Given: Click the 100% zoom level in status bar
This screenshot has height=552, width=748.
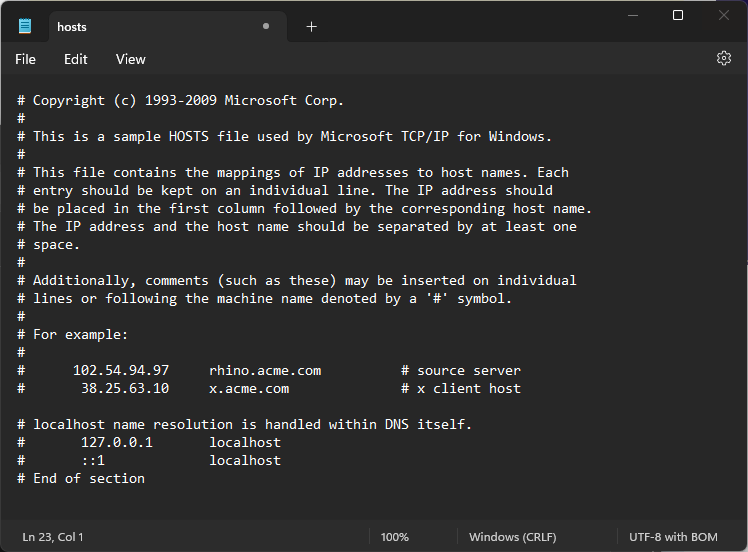Looking at the screenshot, I should click(395, 537).
